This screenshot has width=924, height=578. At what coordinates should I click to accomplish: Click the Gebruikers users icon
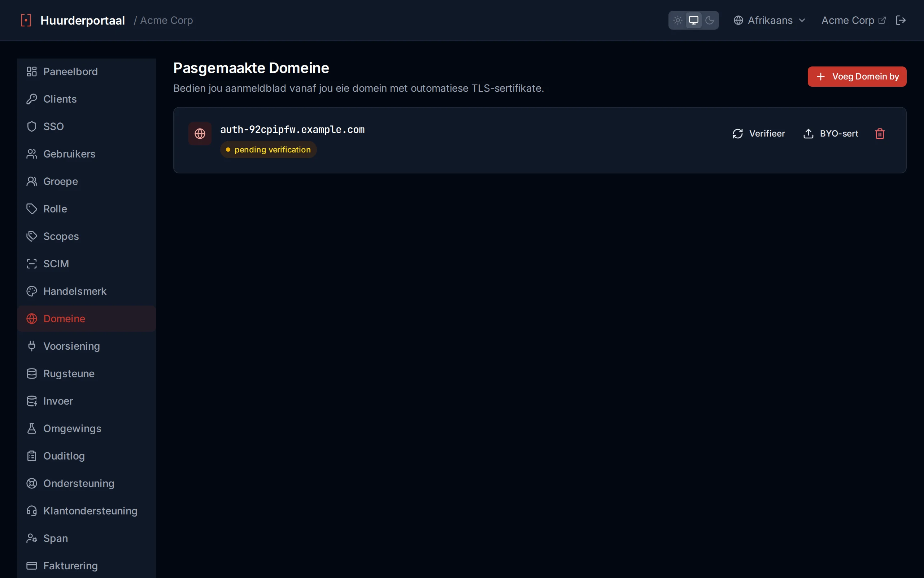pyautogui.click(x=32, y=154)
